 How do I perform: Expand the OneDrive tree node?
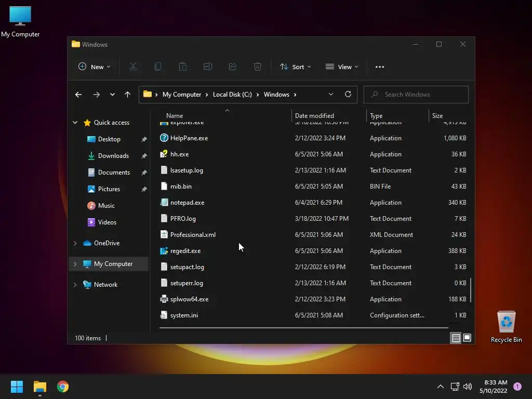pyautogui.click(x=75, y=243)
